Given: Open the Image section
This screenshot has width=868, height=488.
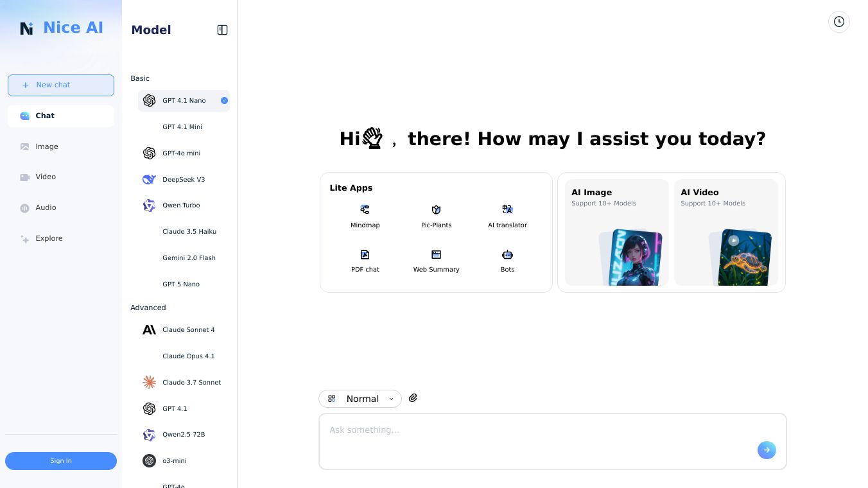Looking at the screenshot, I should tap(61, 146).
